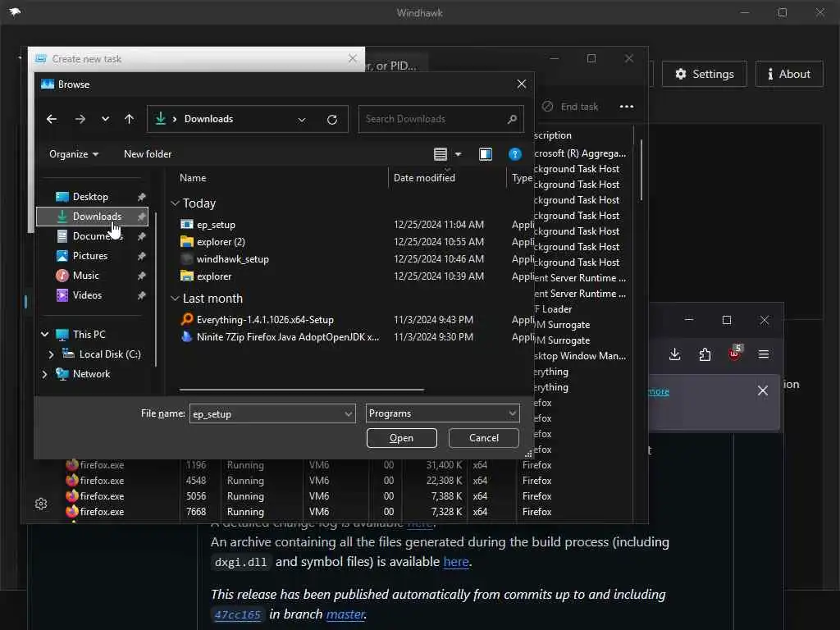Collapse the This PC tree node
The image size is (840, 630).
[x=45, y=335]
